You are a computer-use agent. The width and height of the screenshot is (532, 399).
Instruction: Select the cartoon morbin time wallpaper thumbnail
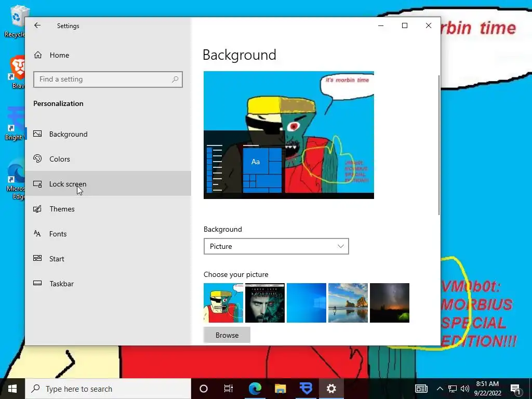point(223,303)
